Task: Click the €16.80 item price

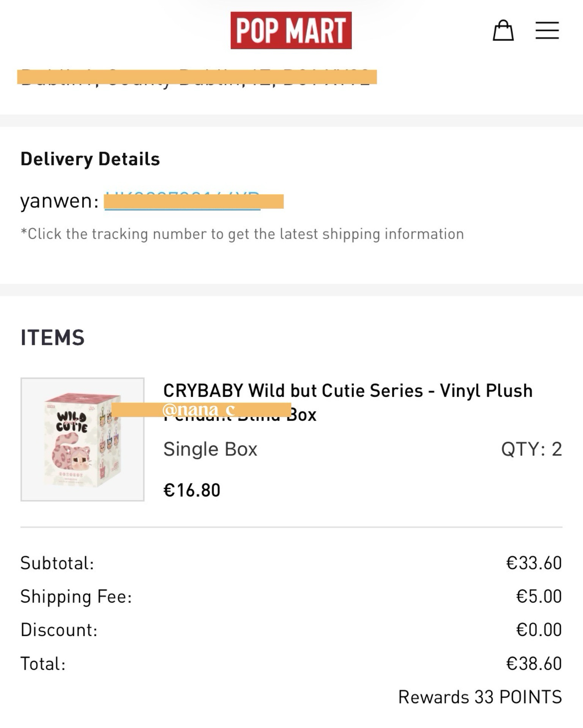Action: (x=192, y=490)
